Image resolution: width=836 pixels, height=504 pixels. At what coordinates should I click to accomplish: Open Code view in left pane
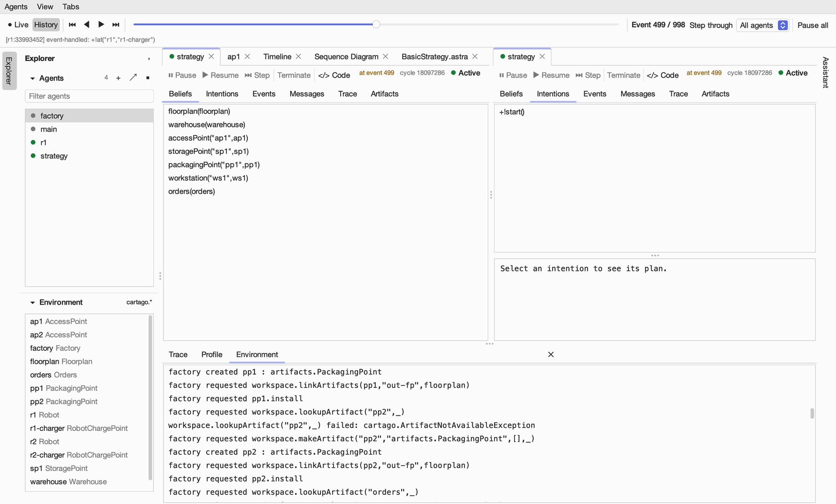(334, 75)
